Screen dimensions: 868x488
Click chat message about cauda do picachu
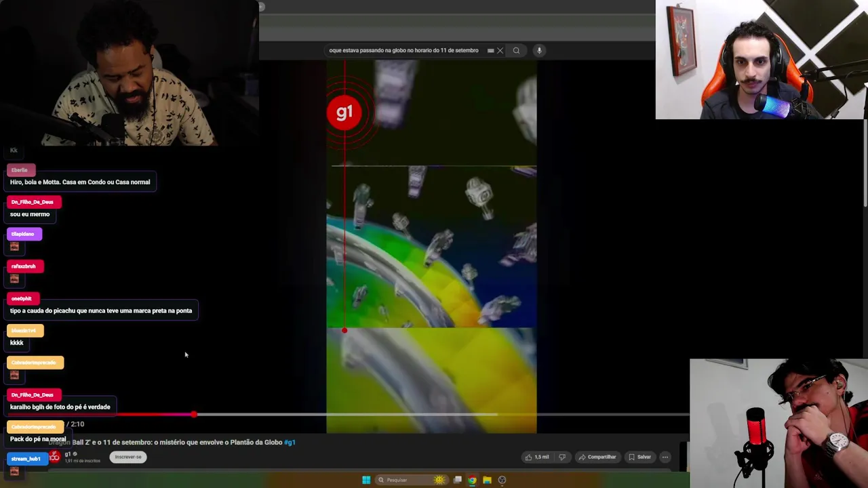101,310
